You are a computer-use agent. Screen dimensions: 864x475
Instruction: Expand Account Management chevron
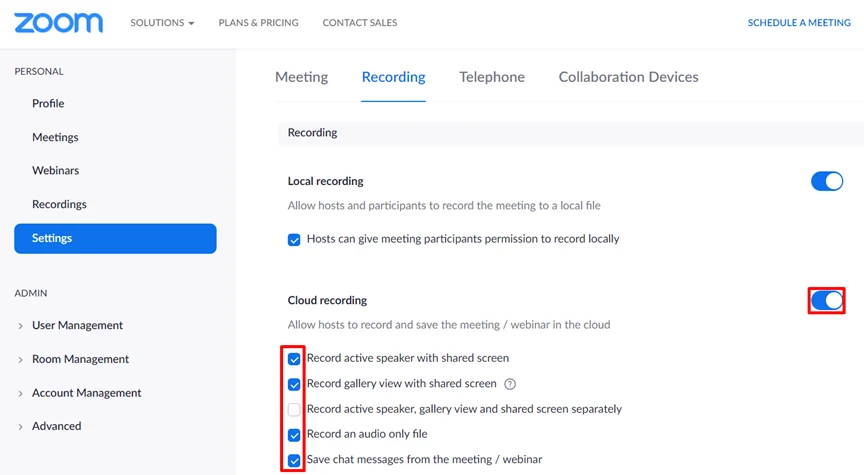tap(20, 393)
